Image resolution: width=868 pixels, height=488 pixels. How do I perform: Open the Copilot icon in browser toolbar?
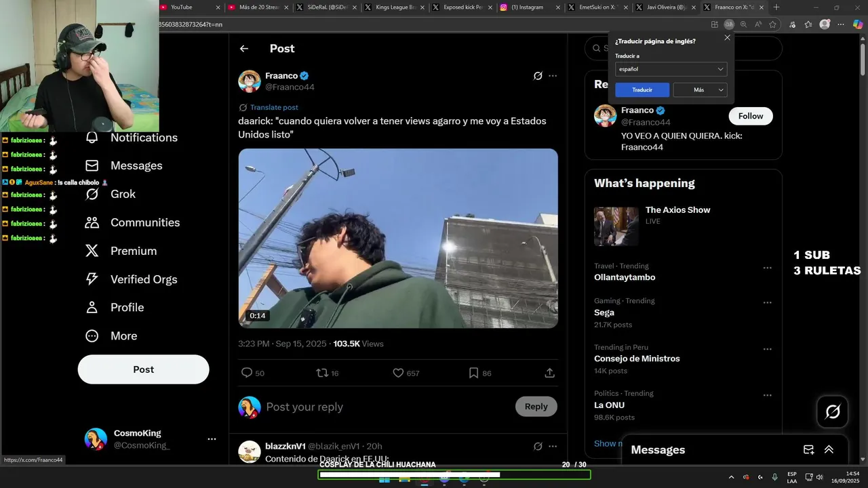pyautogui.click(x=858, y=24)
